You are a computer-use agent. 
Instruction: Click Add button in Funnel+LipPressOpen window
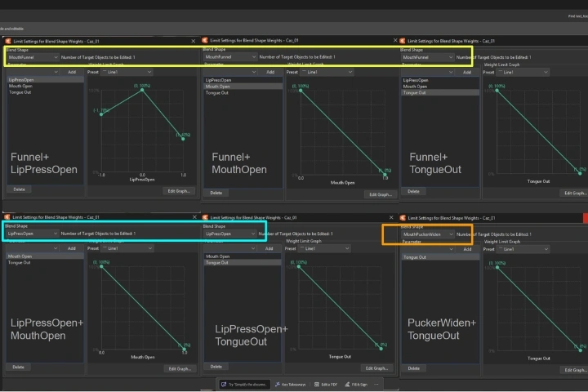pyautogui.click(x=72, y=72)
